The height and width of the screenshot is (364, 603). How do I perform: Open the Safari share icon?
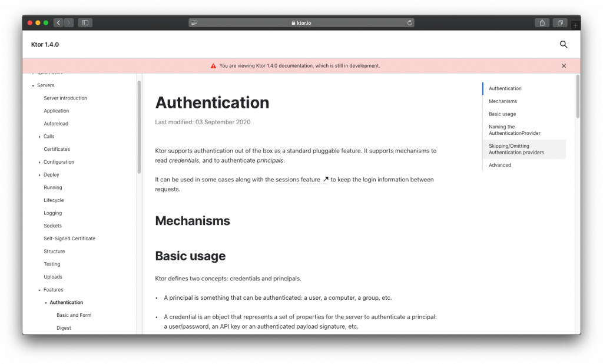click(x=542, y=23)
